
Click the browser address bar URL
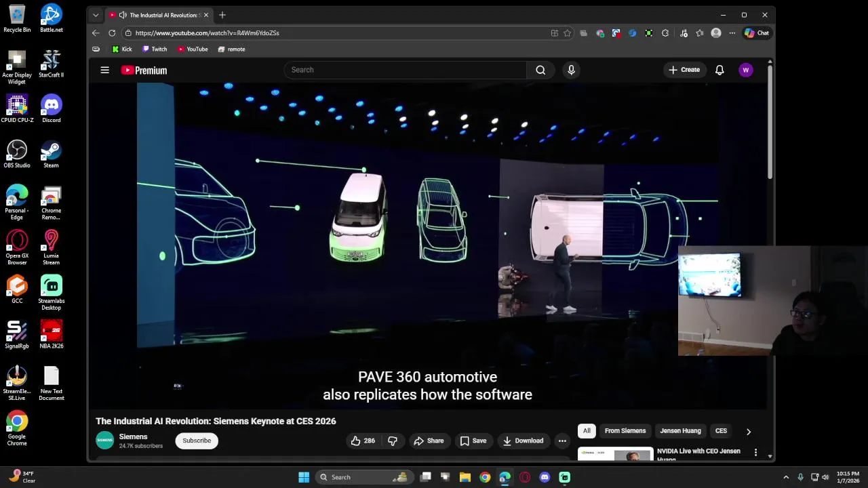coord(207,33)
